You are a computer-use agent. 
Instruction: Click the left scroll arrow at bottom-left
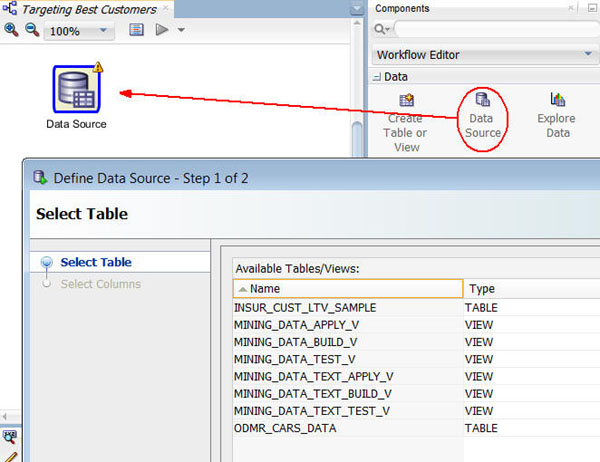[5, 416]
